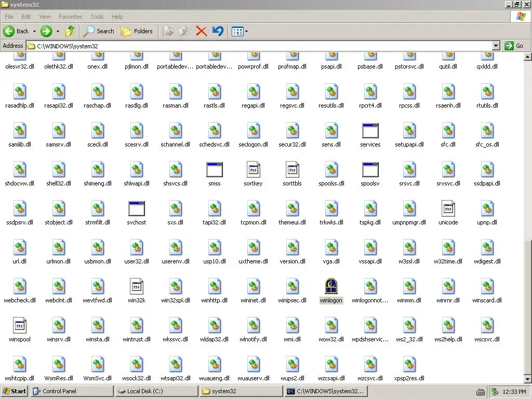Viewport: 532px width, 399px height.
Task: Select the smss application icon
Action: 215,170
